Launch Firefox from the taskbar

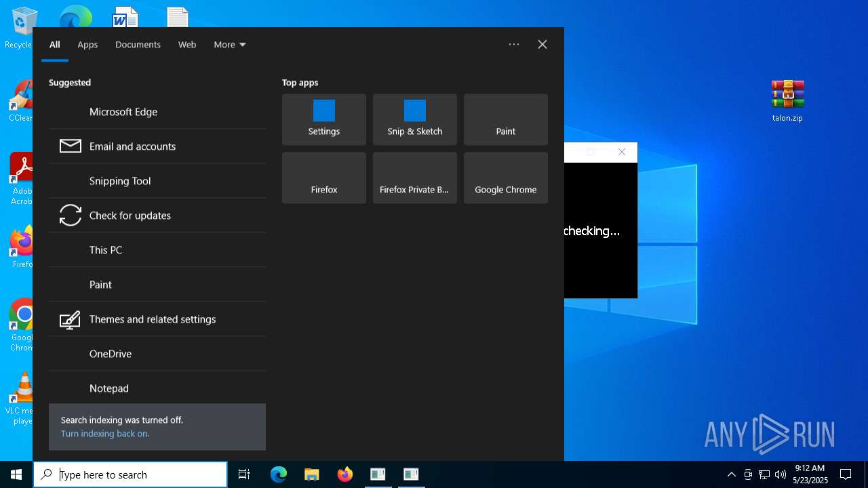(345, 474)
